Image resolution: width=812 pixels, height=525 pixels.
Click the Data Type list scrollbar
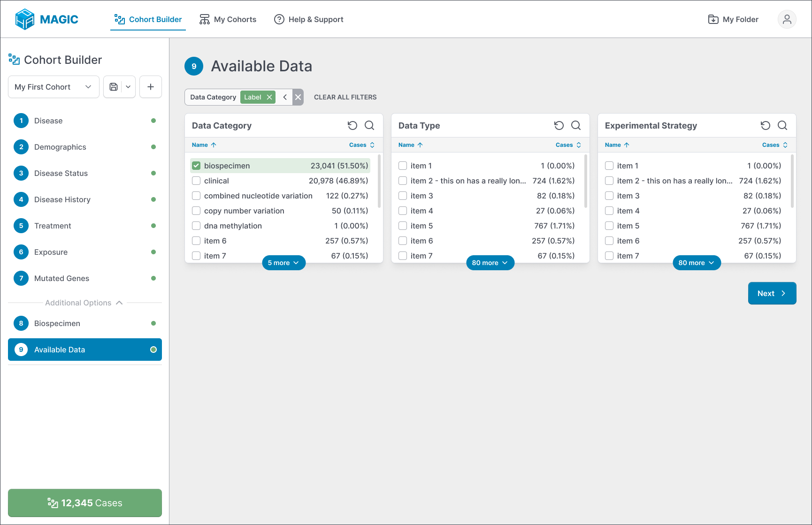(x=586, y=181)
